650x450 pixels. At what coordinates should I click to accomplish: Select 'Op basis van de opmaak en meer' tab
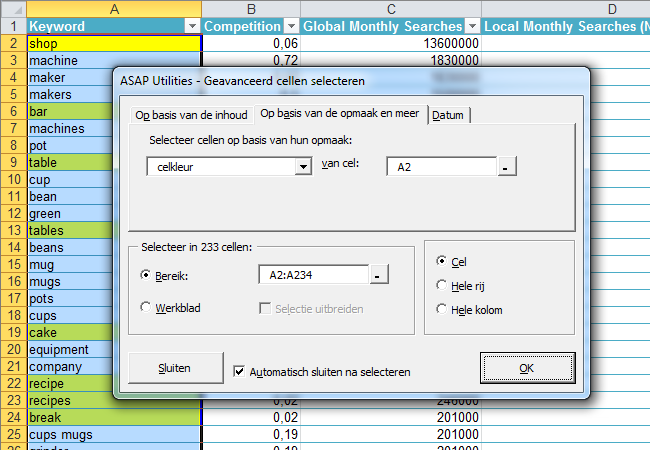[x=340, y=114]
